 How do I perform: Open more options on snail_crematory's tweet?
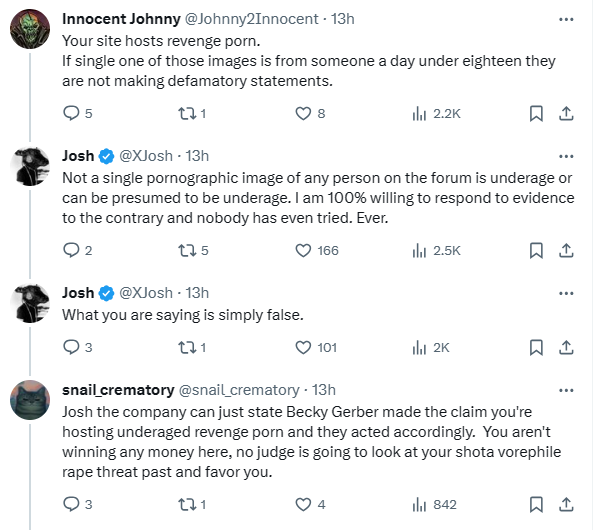click(566, 389)
